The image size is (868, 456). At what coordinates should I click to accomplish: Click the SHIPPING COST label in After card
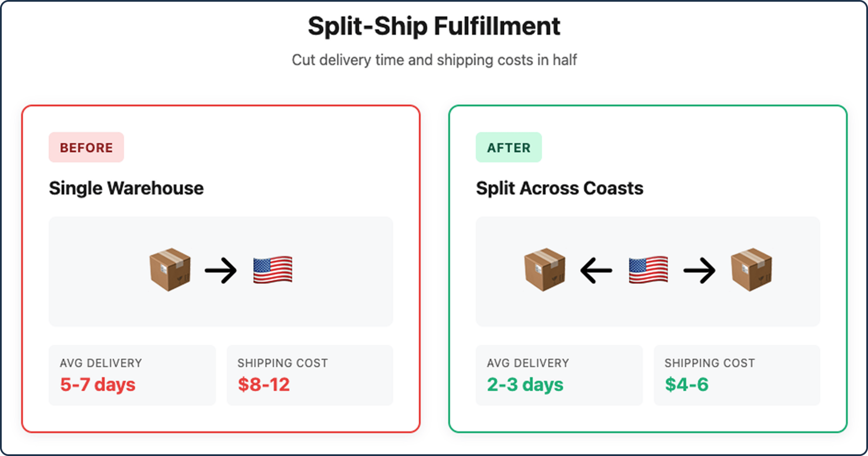(x=710, y=363)
